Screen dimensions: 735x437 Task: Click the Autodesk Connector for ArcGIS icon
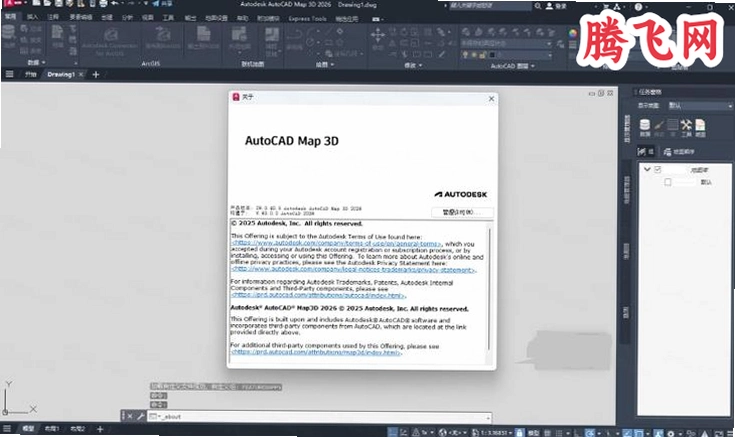tap(110, 35)
